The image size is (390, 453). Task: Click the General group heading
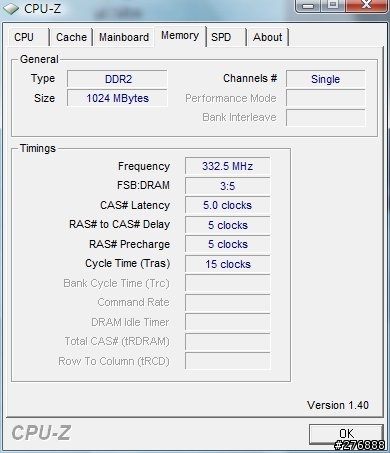coord(39,59)
